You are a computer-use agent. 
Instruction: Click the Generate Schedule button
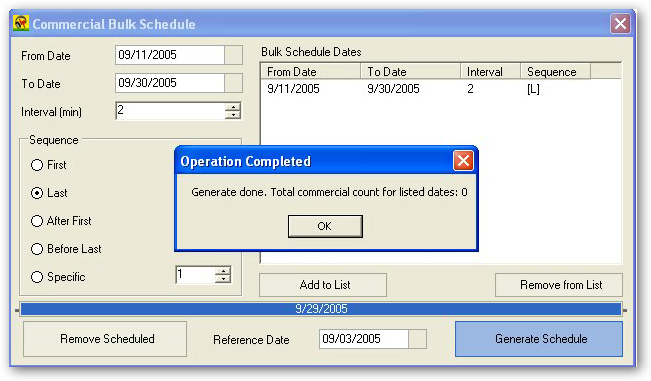click(539, 339)
